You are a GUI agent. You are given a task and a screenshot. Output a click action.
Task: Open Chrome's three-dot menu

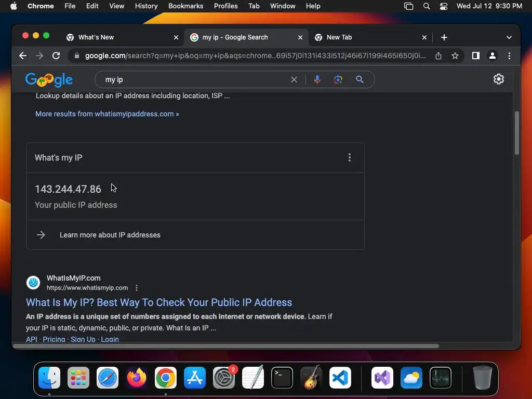point(509,56)
